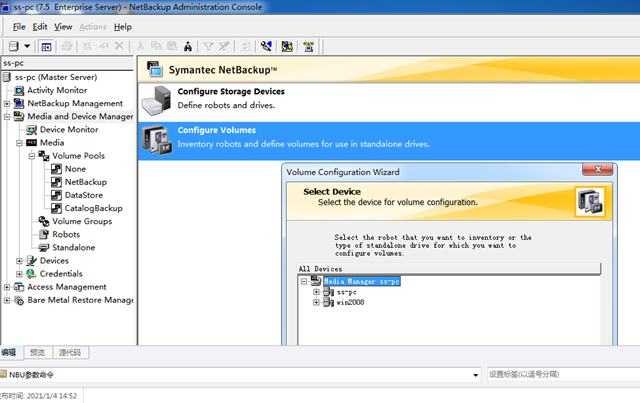Click the 设置标签 tags input field
The height and width of the screenshot is (403, 640).
coord(563,374)
